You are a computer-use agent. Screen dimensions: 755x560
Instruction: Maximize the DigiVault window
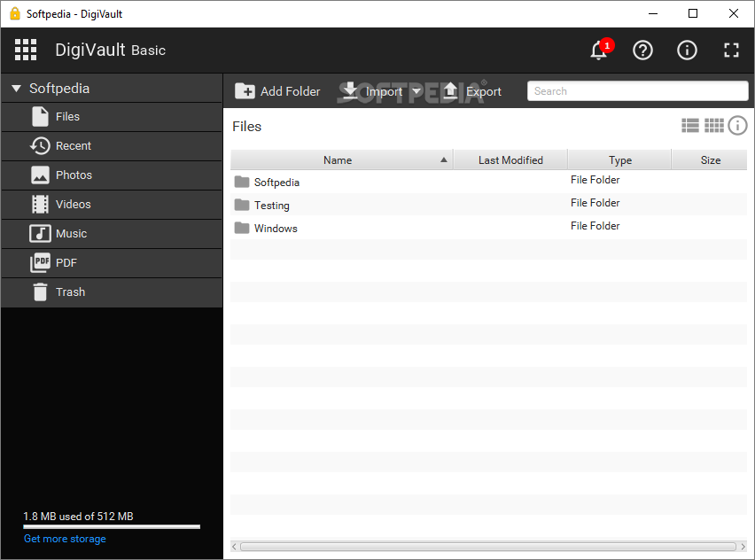693,13
